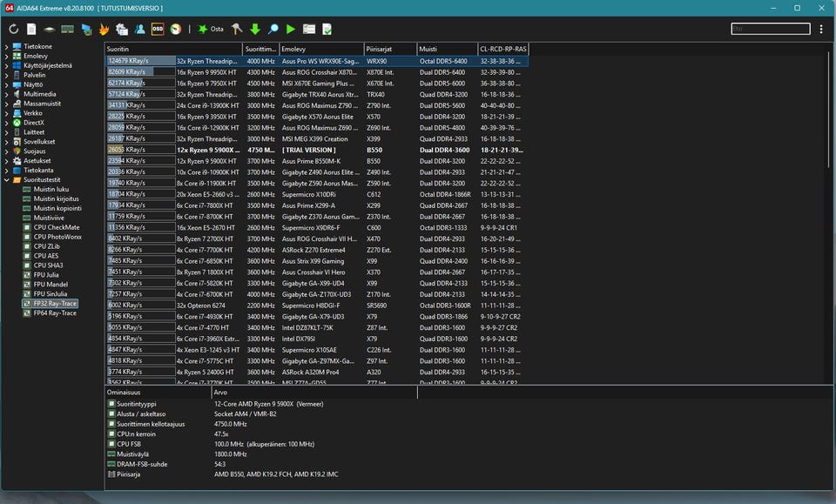Screen dimensions: 836x504
Task: Expand the Emolevy tree node
Action: 6,56
